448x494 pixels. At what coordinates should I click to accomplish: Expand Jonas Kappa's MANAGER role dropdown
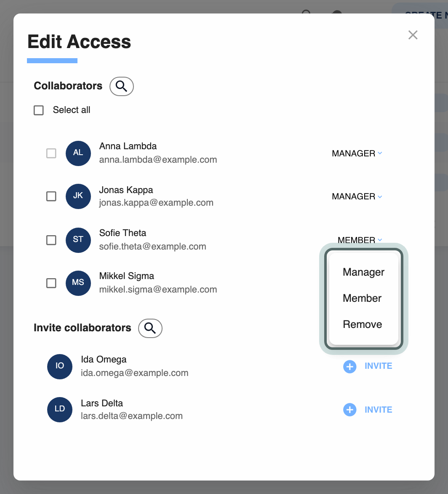click(x=357, y=196)
